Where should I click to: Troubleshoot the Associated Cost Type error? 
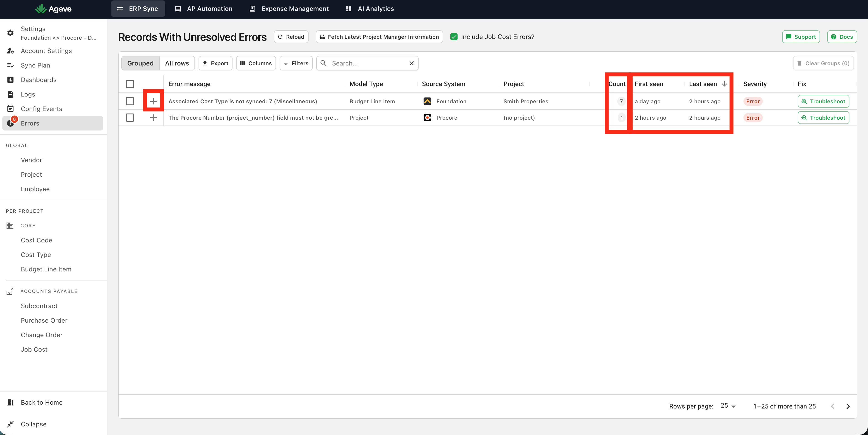tap(823, 101)
